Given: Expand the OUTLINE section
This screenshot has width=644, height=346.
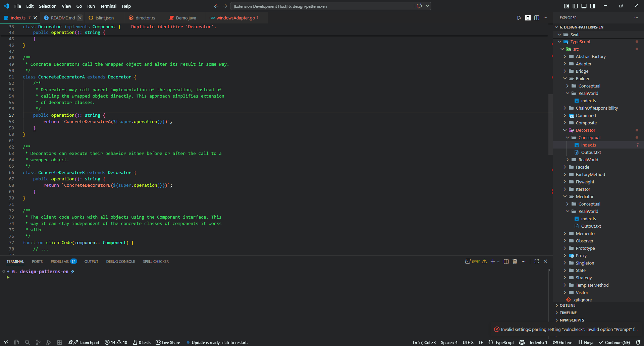Looking at the screenshot, I should point(598,305).
